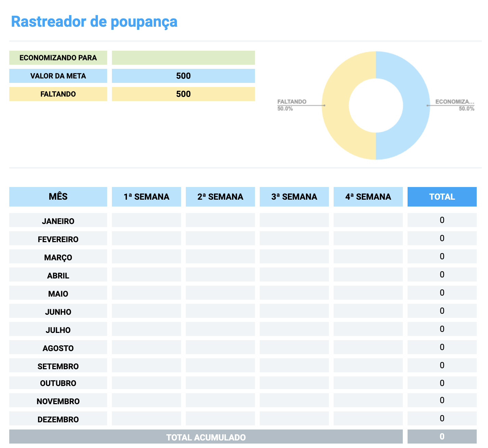488x448 pixels.
Task: Select the blue TOTAL column header
Action: [442, 197]
